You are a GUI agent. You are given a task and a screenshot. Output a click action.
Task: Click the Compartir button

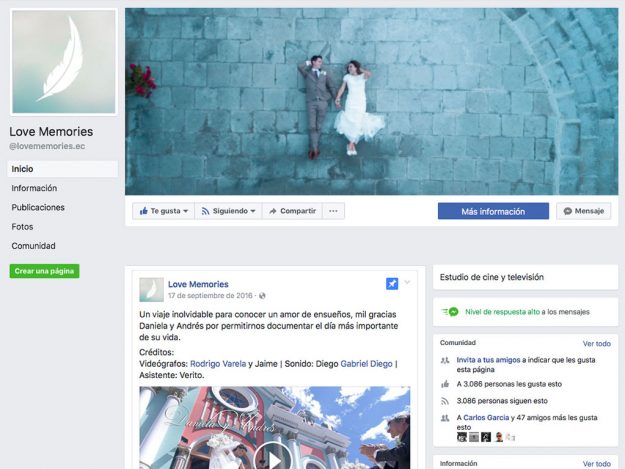coord(293,211)
